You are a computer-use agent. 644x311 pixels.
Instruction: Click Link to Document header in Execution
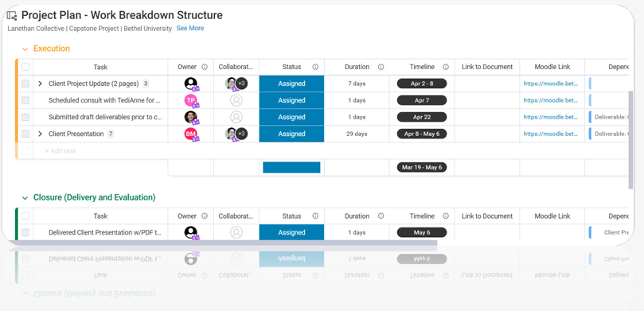point(487,67)
